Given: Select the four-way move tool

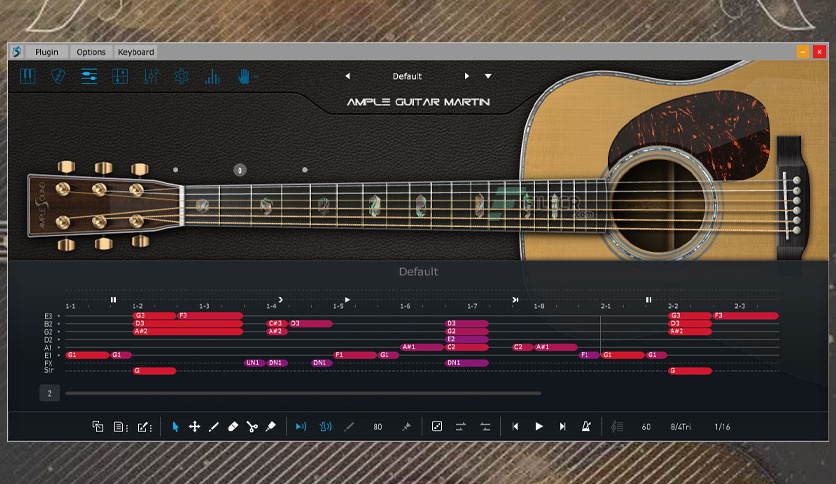Looking at the screenshot, I should point(194,426).
